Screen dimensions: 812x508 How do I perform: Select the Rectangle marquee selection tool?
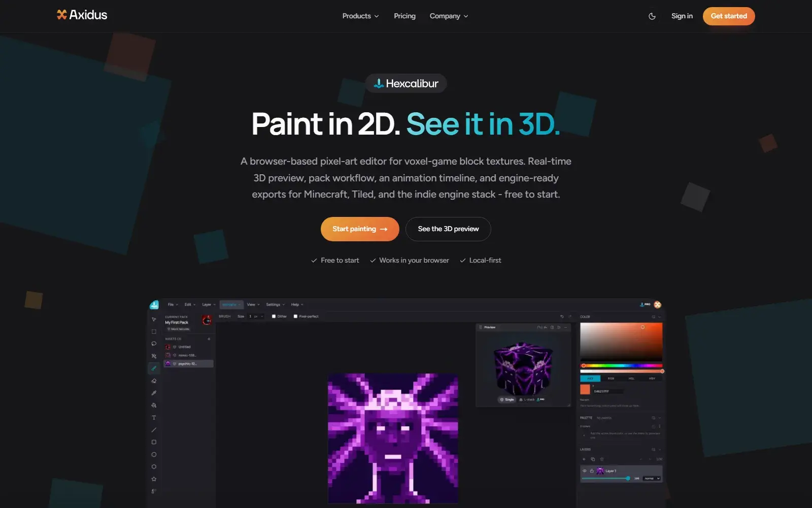(x=154, y=332)
